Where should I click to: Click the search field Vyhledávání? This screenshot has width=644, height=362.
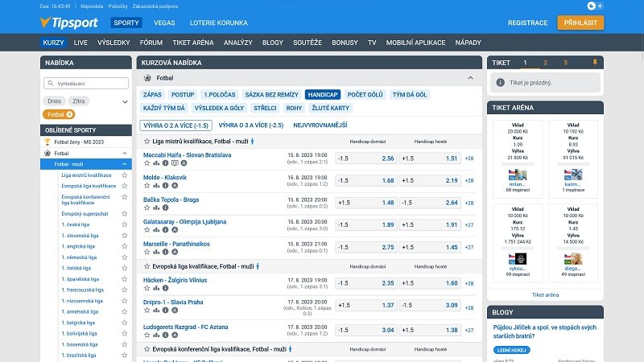pos(86,84)
